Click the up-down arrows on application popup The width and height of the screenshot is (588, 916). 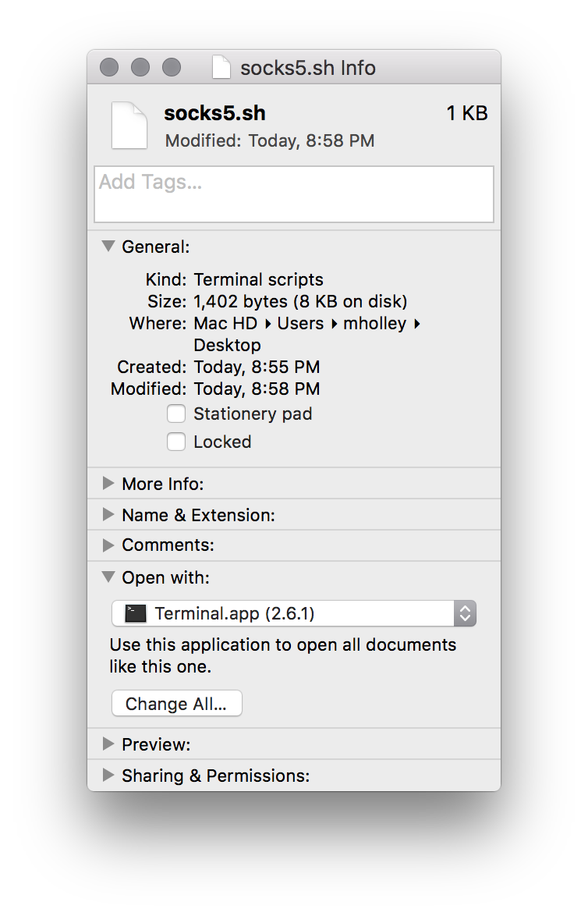coord(465,614)
